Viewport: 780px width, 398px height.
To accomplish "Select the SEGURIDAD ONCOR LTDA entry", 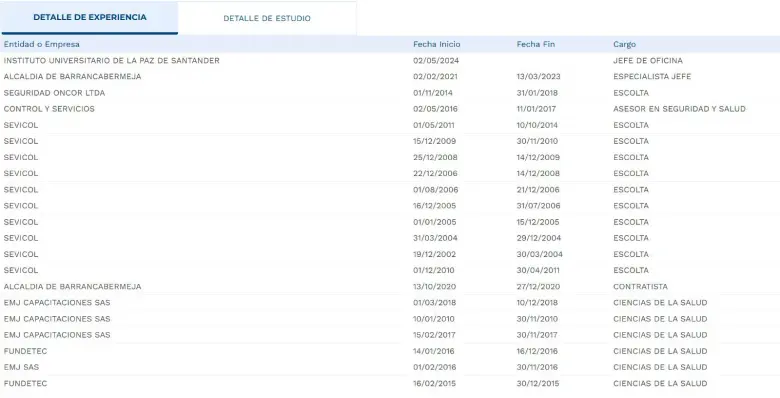I will [x=54, y=93].
